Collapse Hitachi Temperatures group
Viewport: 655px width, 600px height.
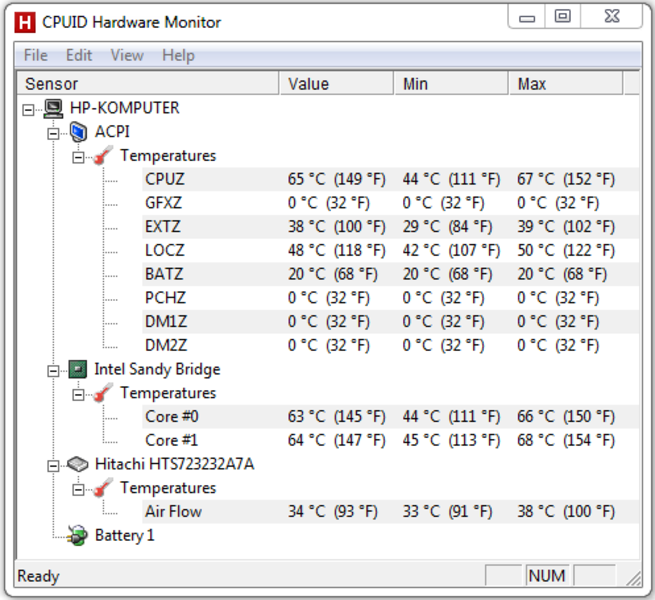[x=79, y=490]
